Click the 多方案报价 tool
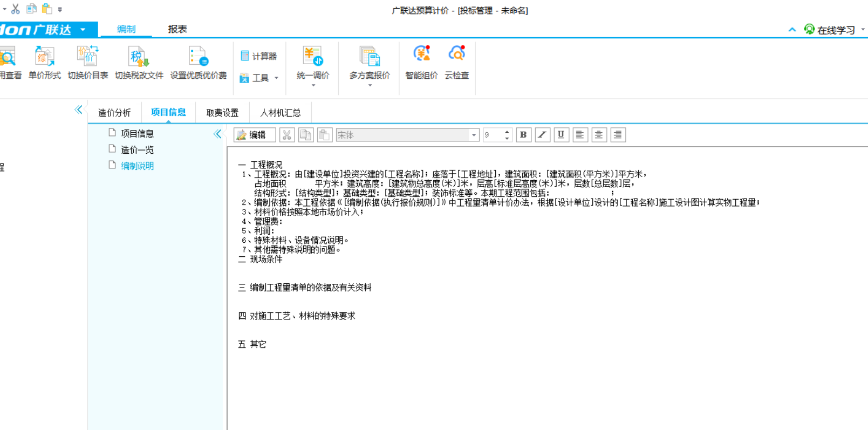 [370, 63]
